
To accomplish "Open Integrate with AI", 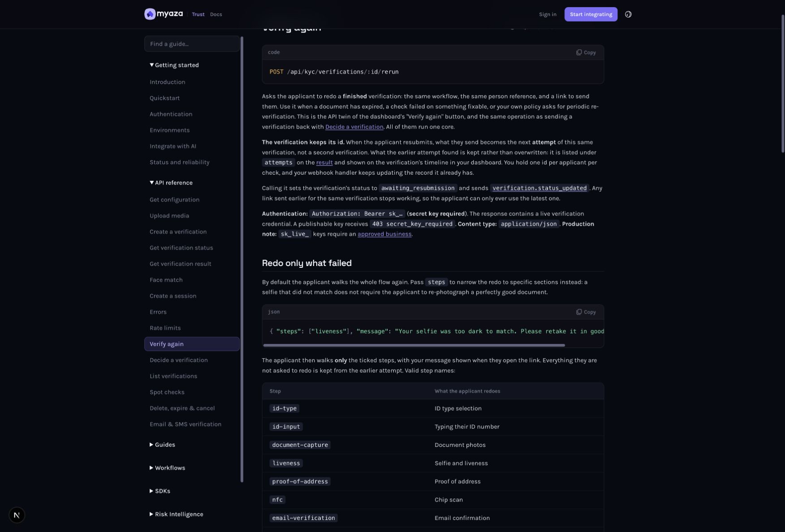I will pos(173,146).
